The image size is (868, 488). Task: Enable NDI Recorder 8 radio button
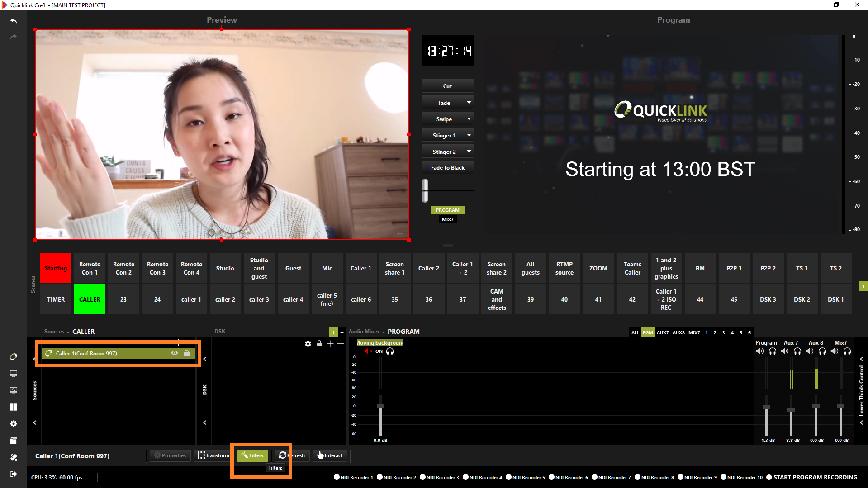[637, 477]
